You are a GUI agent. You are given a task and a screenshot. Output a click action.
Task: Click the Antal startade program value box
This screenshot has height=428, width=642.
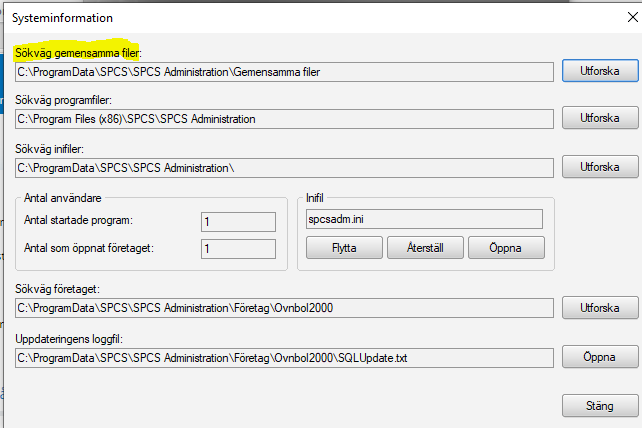pos(238,221)
